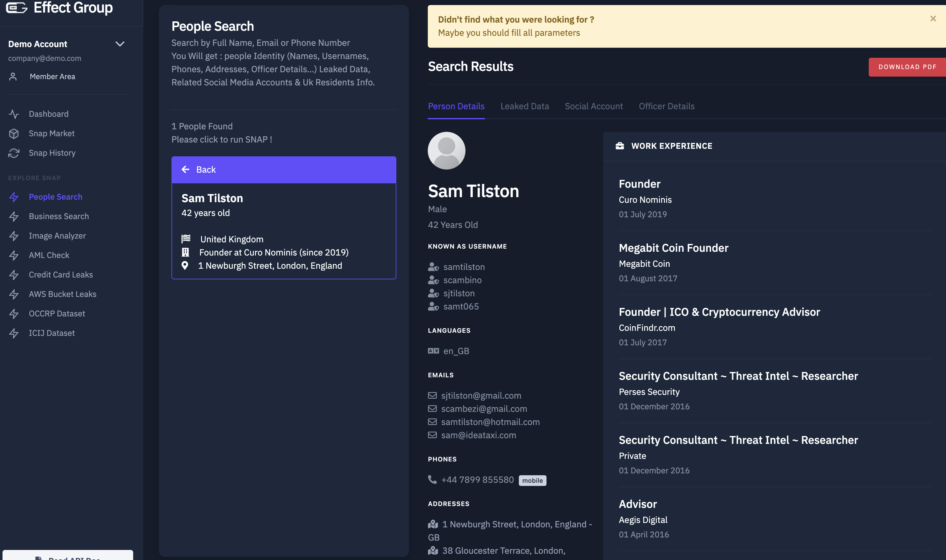This screenshot has width=946, height=560.
Task: Open the Social Account tab
Action: [593, 106]
